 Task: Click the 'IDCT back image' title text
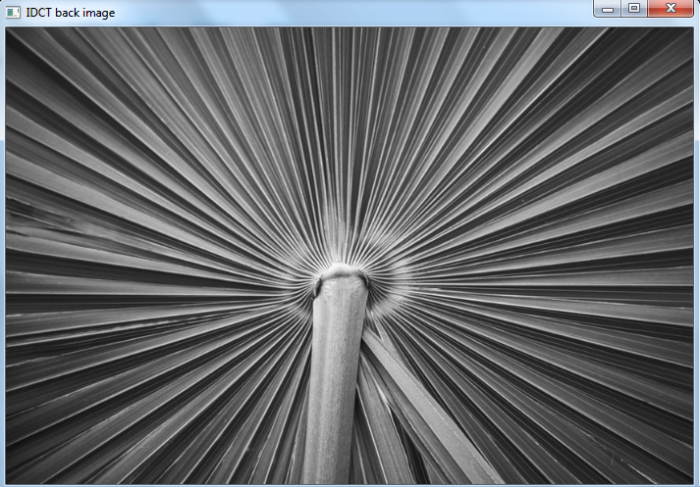[71, 13]
